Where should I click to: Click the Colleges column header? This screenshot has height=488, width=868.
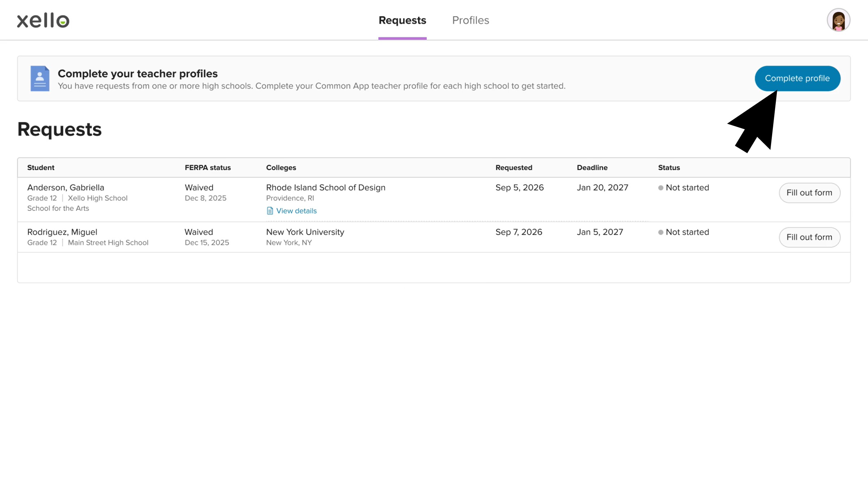(281, 167)
